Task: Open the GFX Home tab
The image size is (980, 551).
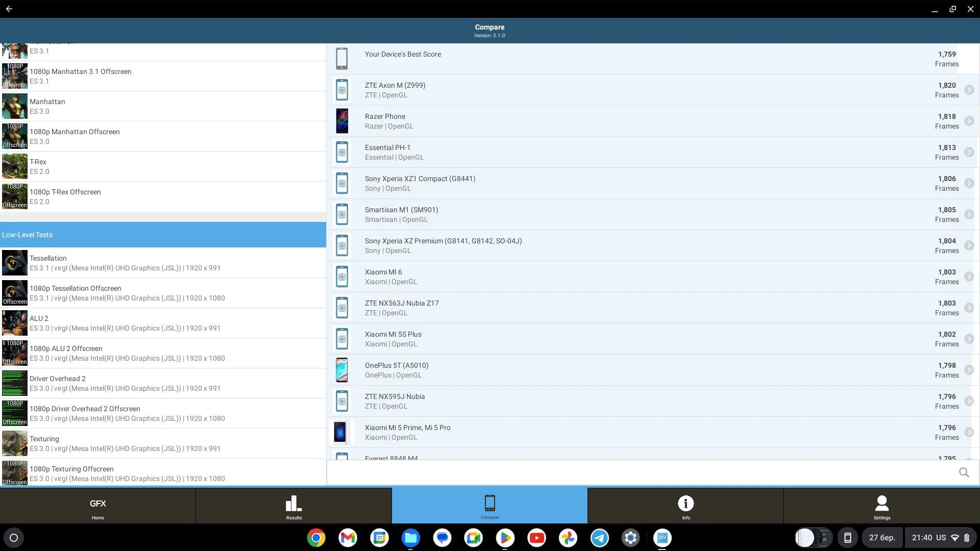Action: pyautogui.click(x=97, y=506)
